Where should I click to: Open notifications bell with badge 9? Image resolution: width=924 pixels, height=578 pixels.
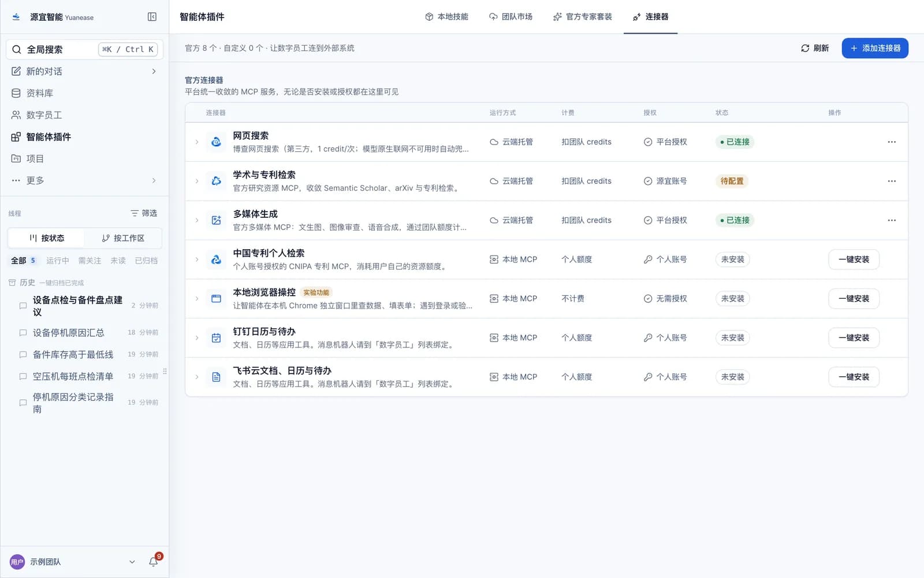coord(154,561)
